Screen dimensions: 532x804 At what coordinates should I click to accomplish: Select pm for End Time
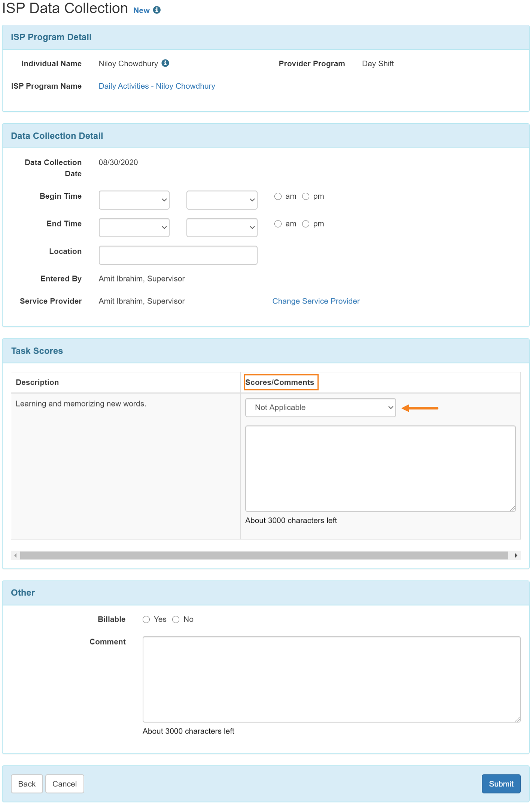[305, 224]
